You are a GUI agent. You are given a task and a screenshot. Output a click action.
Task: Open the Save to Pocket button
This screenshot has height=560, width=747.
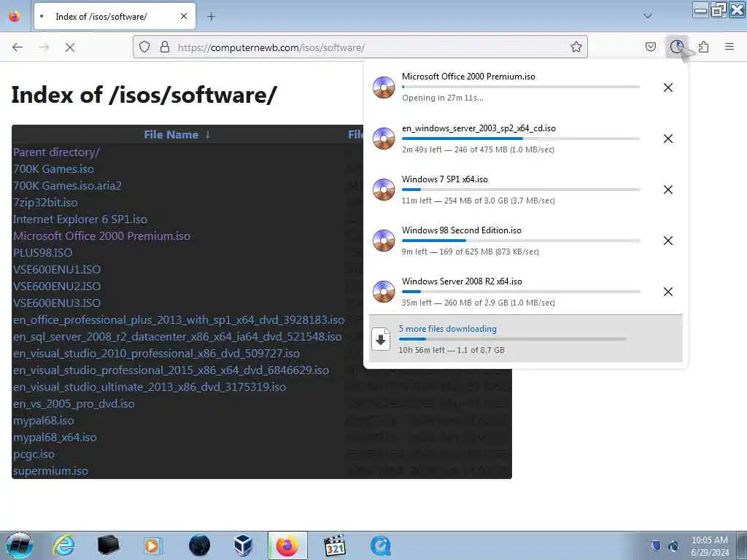coord(650,47)
